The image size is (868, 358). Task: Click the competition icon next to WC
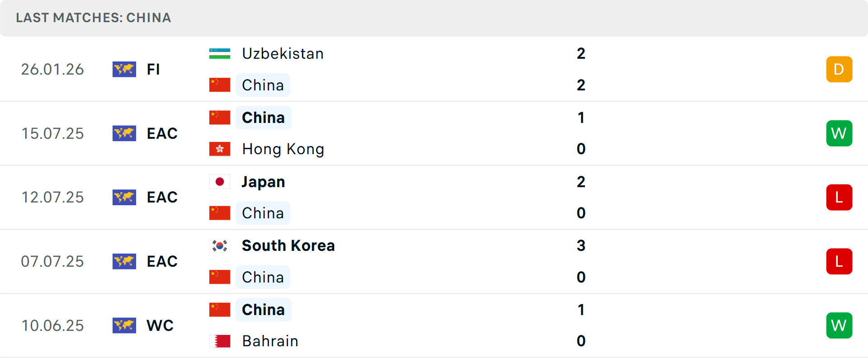[x=124, y=325]
